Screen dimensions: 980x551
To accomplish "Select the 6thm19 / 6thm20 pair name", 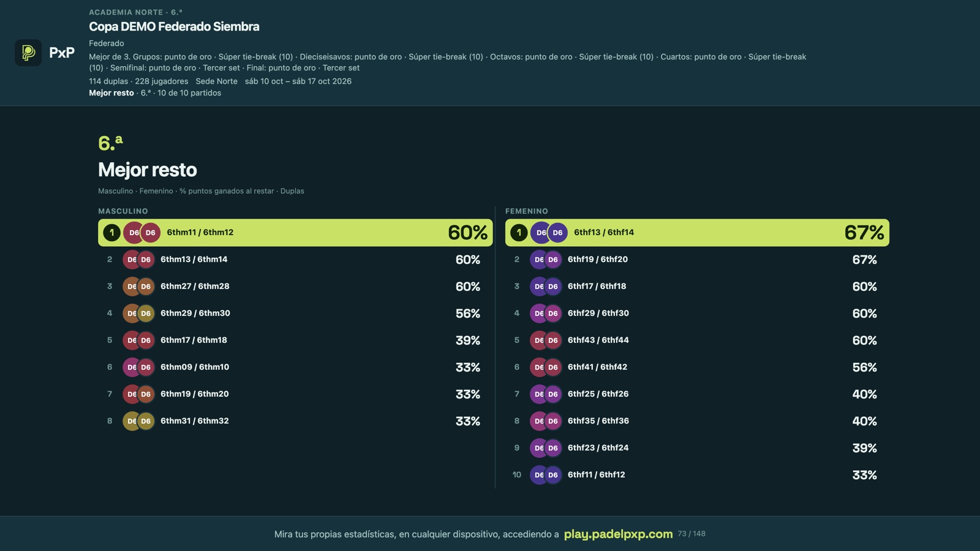I will click(x=195, y=394).
